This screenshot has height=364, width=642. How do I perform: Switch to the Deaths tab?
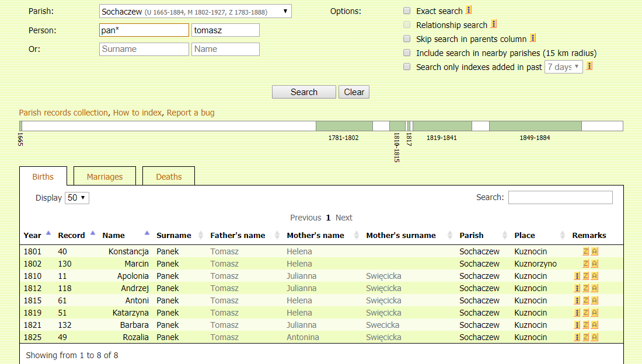pos(169,177)
